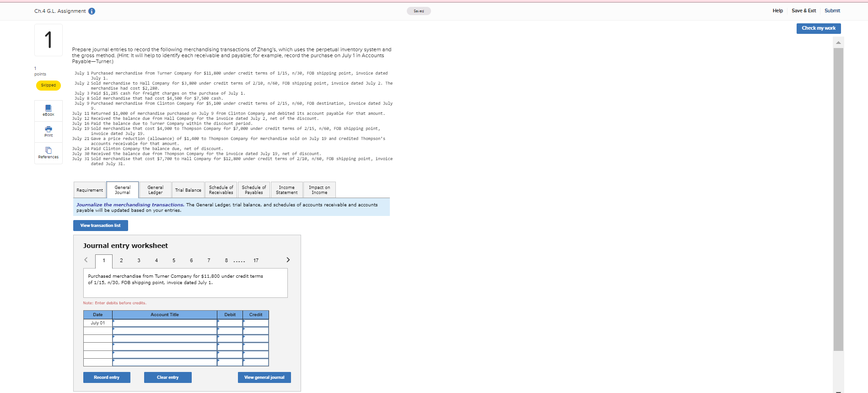Click the question number 1 box
Viewport: 868px width, 393px height.
pos(49,40)
